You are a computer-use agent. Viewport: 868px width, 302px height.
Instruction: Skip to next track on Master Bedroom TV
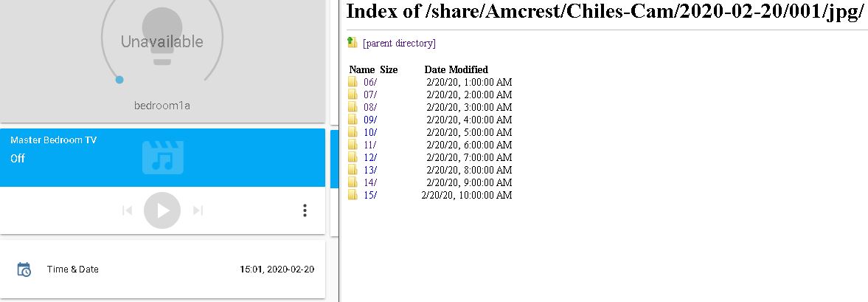pos(198,210)
